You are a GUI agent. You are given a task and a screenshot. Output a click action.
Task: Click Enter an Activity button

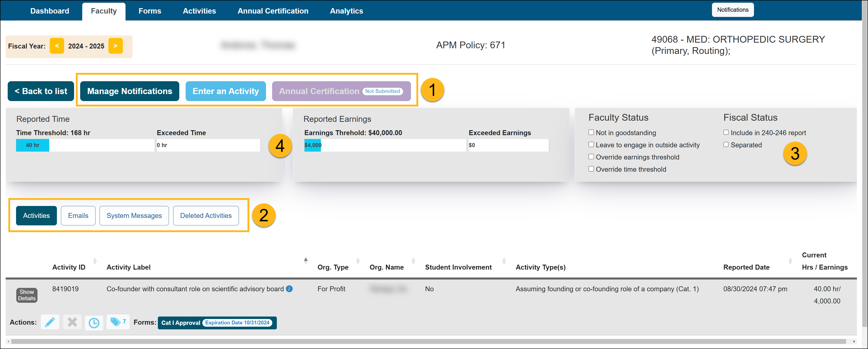[225, 91]
